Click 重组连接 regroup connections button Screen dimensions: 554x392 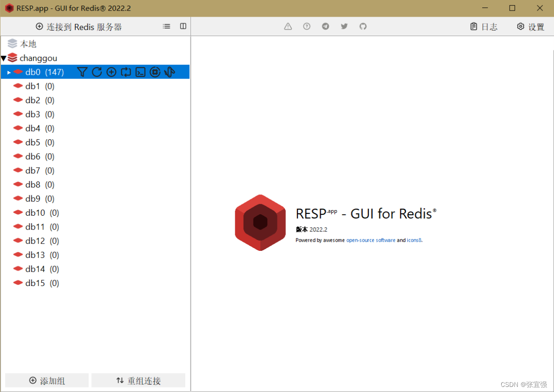pyautogui.click(x=138, y=381)
